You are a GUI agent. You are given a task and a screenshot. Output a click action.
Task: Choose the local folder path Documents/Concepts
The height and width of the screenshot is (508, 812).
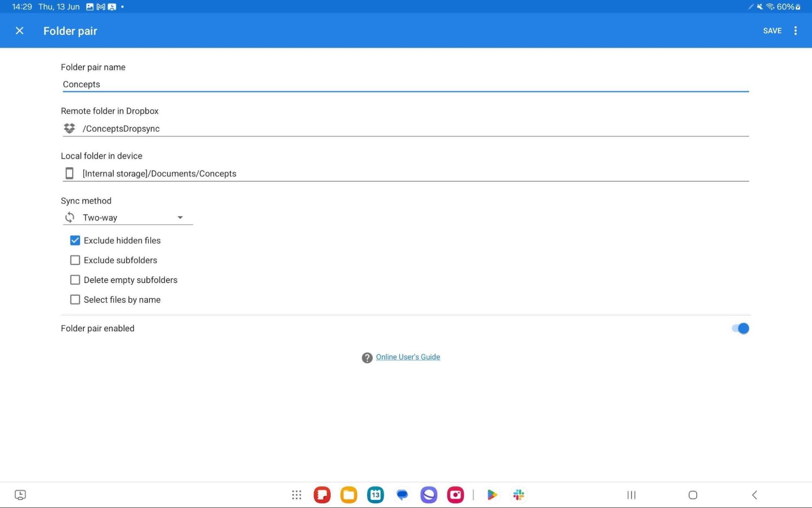click(x=405, y=173)
